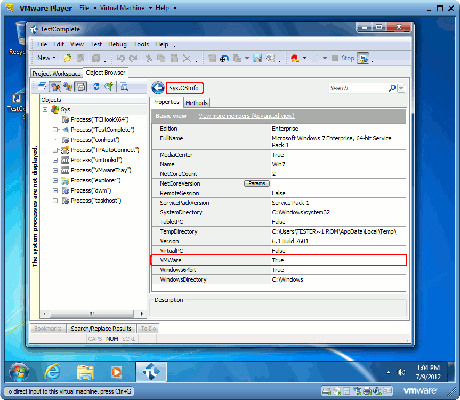This screenshot has height=400, width=460.
Task: Open the To Do bottom tab
Action: 148,328
